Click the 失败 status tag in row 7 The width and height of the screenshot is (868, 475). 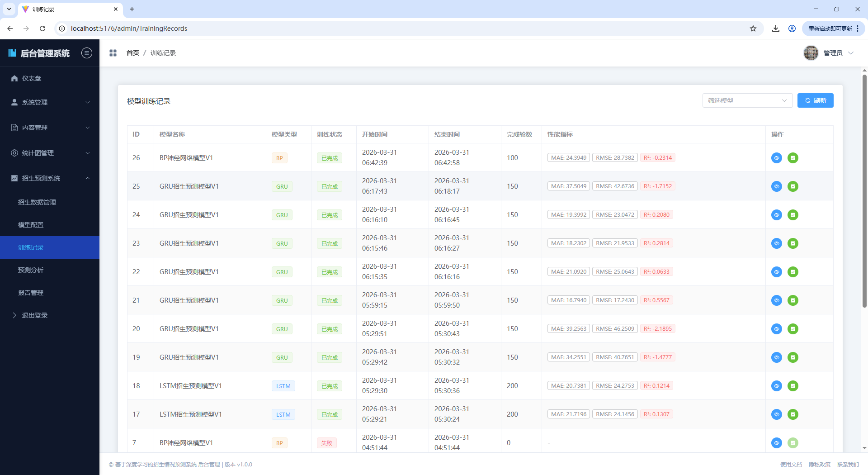point(327,443)
